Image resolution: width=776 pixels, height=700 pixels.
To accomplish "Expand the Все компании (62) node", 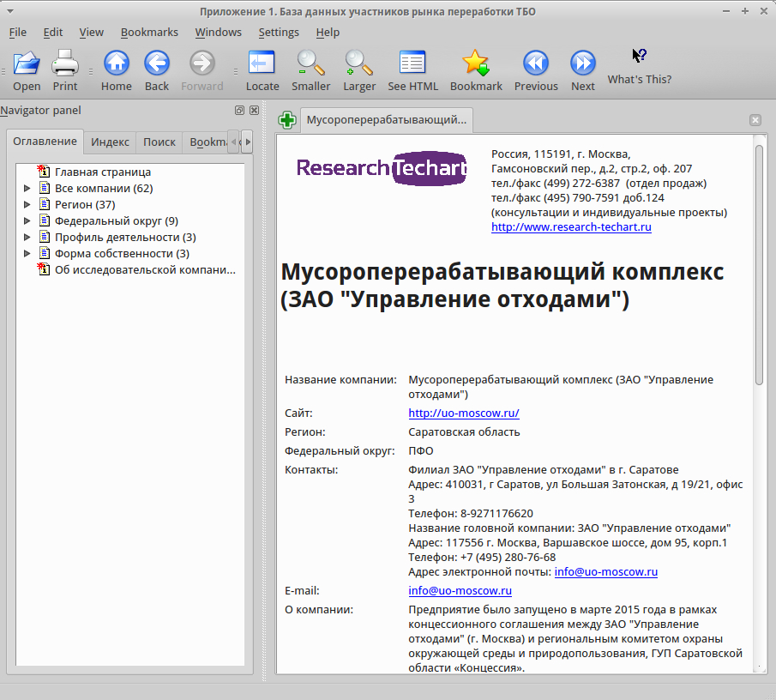I will (27, 188).
